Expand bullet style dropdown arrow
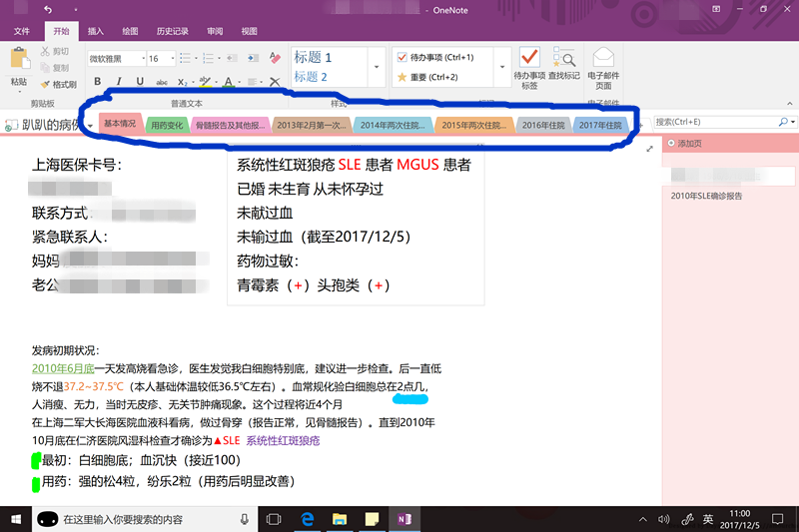 coord(196,58)
